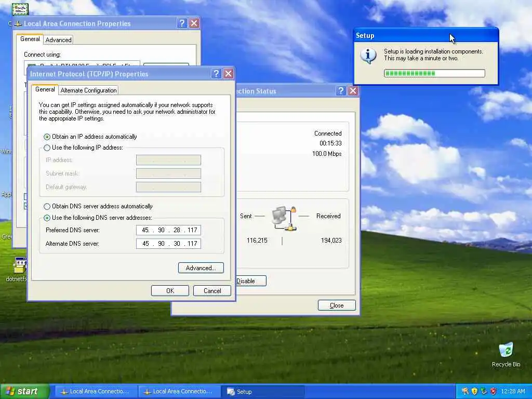
Task: Click the Alternate DNS server field
Action: pos(169,244)
